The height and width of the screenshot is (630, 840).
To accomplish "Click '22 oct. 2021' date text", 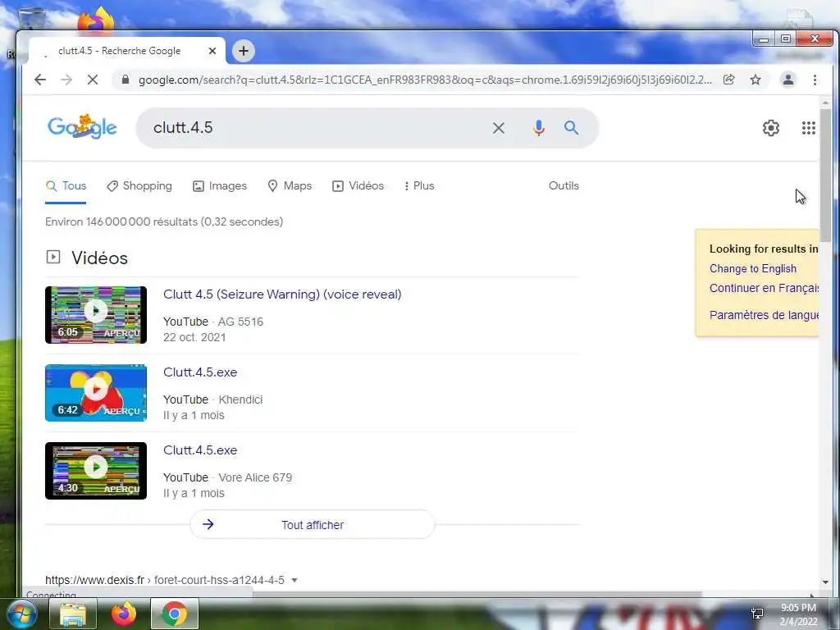I will point(194,337).
